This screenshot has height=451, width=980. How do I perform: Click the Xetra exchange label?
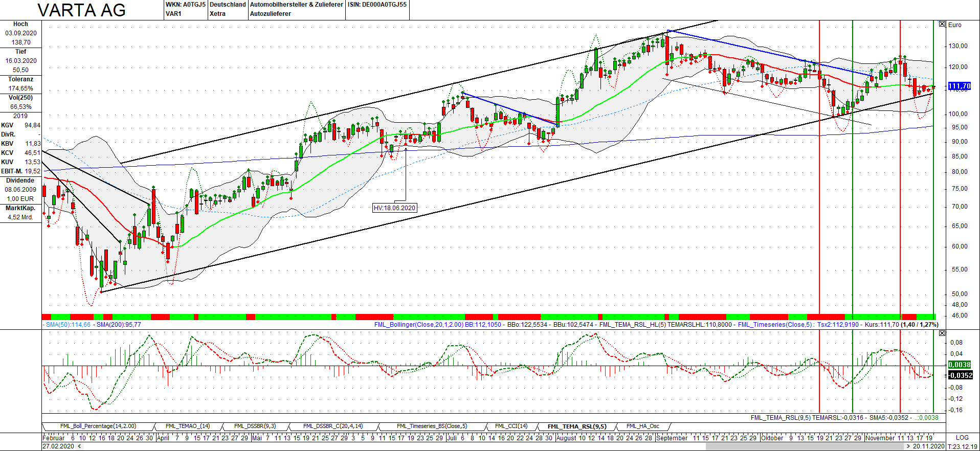tap(217, 14)
